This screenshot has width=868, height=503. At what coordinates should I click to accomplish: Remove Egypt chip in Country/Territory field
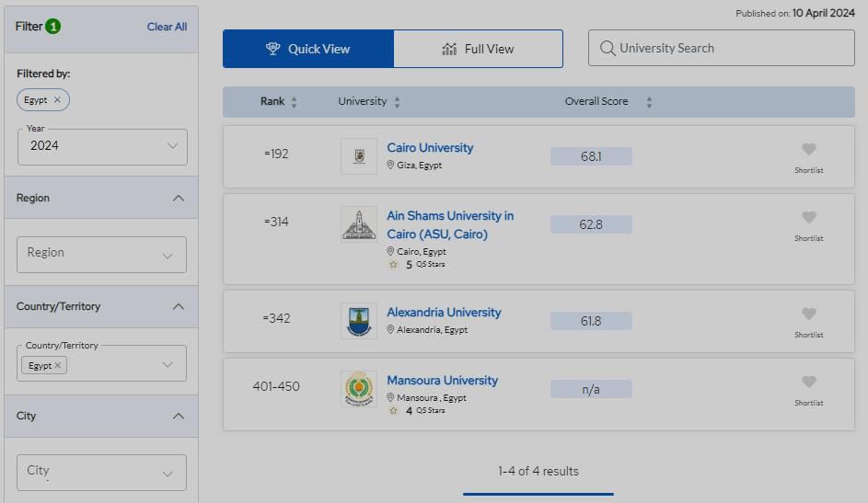tap(57, 365)
